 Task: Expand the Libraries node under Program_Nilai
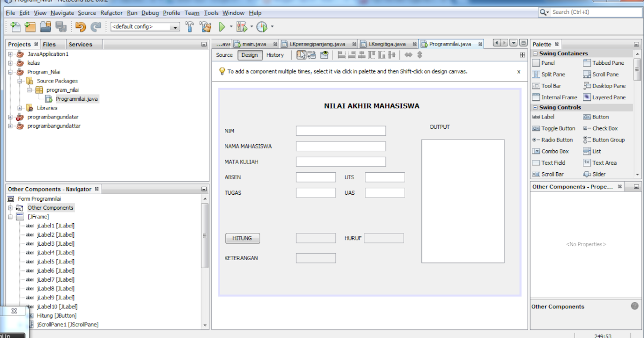pos(20,108)
